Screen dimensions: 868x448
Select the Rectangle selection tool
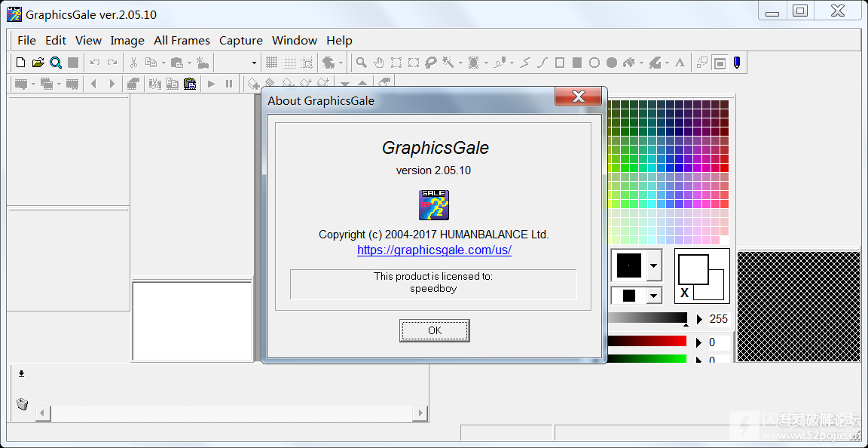[396, 63]
